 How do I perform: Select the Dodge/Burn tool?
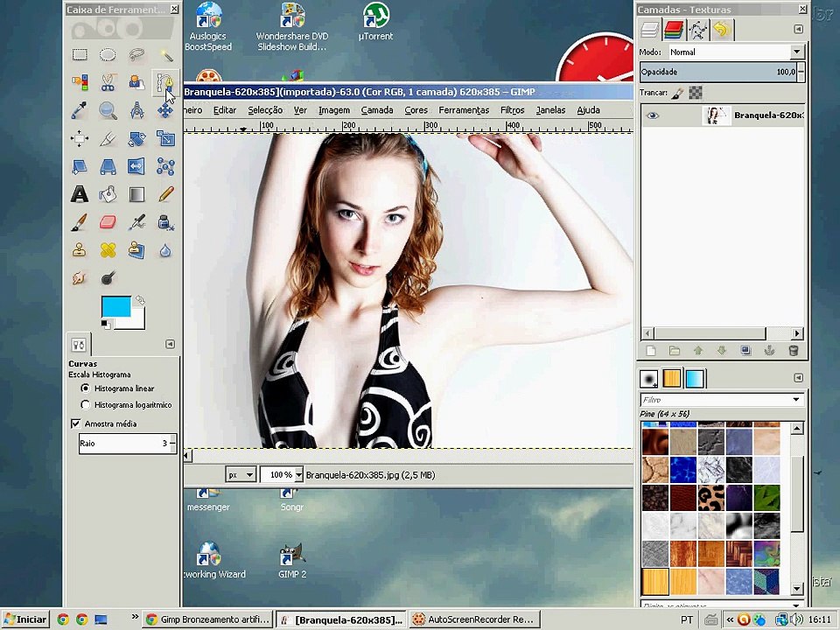(108, 277)
